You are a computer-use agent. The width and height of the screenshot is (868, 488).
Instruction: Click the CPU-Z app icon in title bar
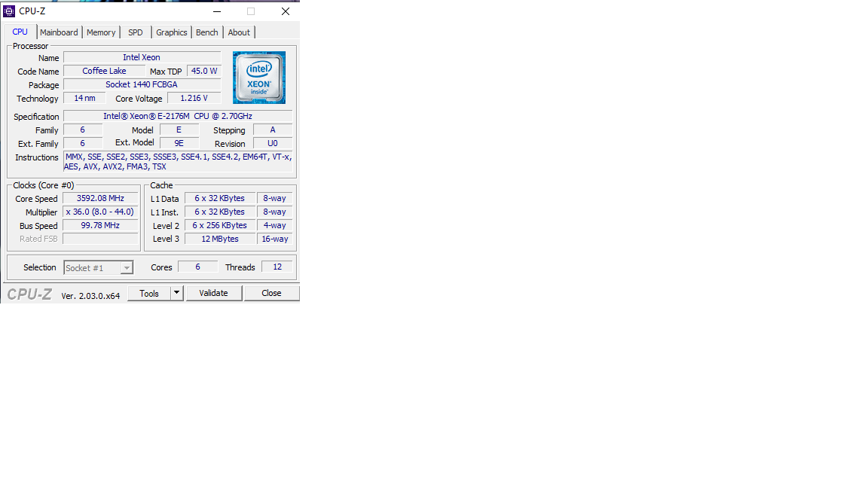click(x=9, y=11)
